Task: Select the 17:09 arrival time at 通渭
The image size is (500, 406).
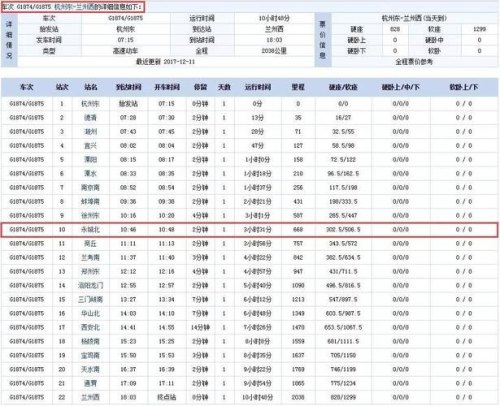Action: (128, 384)
